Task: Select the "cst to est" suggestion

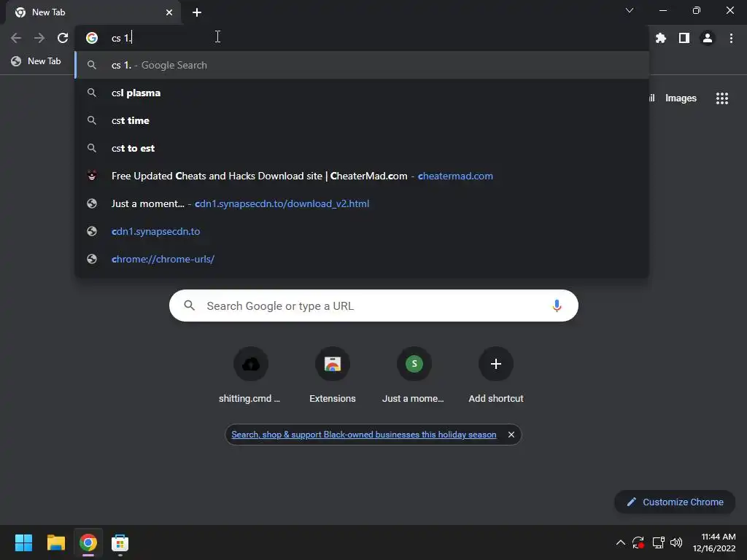Action: coord(362,148)
